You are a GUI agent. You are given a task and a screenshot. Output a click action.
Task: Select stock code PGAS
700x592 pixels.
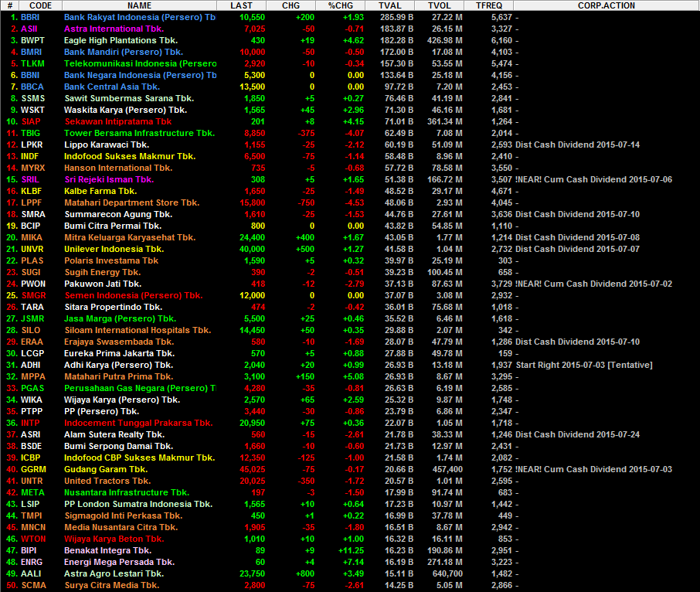click(x=32, y=389)
